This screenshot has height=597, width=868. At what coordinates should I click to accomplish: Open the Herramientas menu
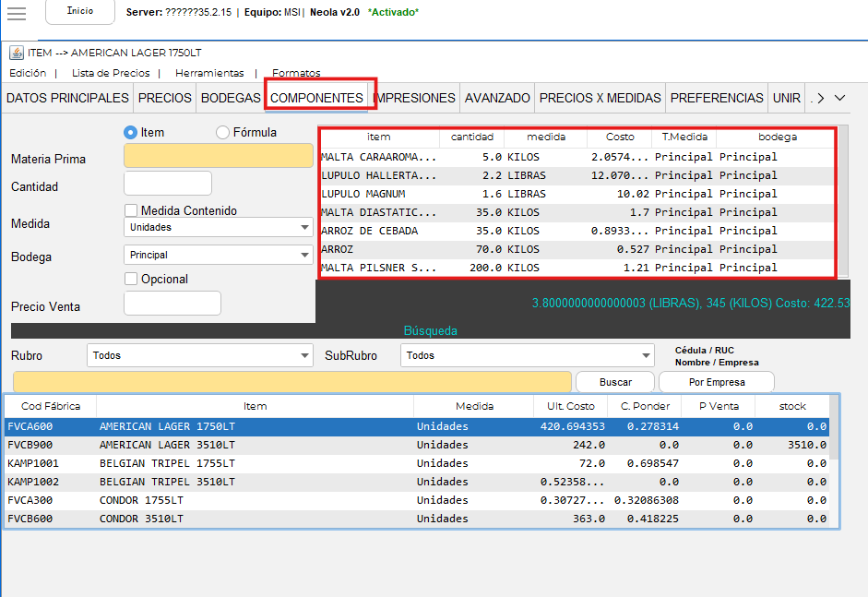[209, 73]
